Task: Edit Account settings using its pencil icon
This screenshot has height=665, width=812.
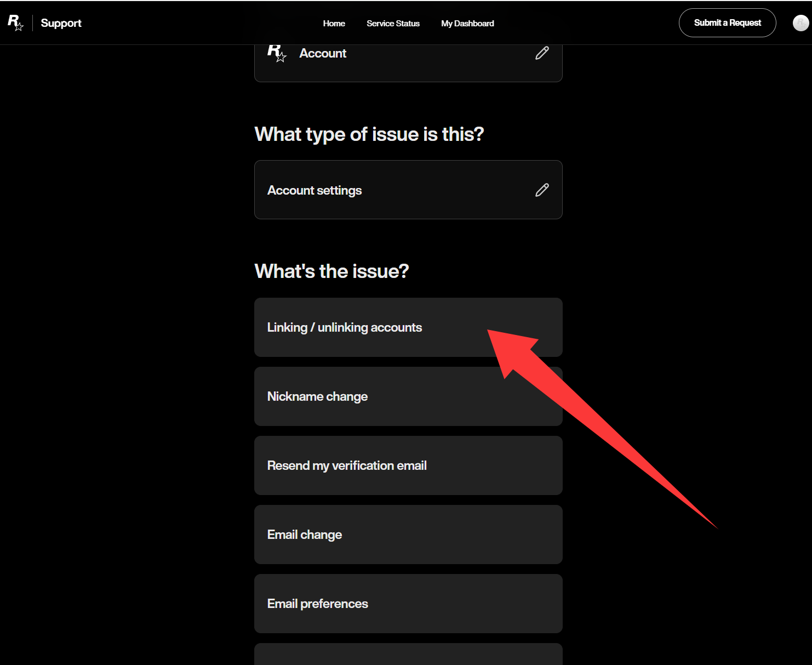Action: (x=542, y=190)
